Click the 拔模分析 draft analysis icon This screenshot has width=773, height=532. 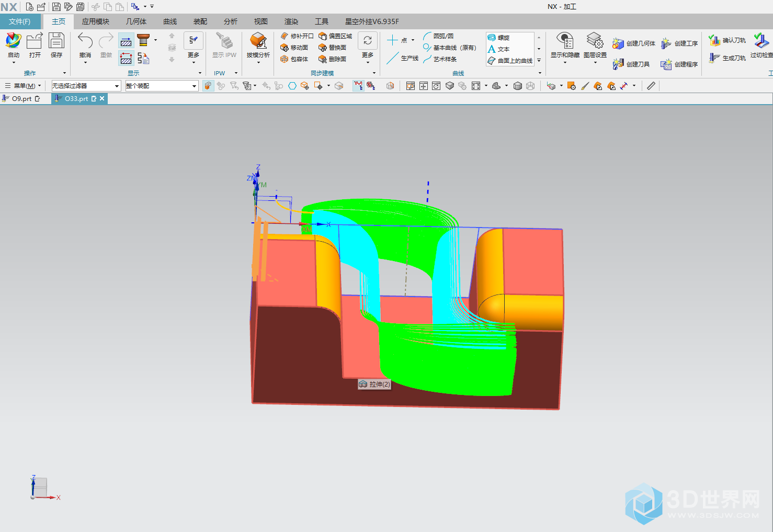click(x=258, y=41)
